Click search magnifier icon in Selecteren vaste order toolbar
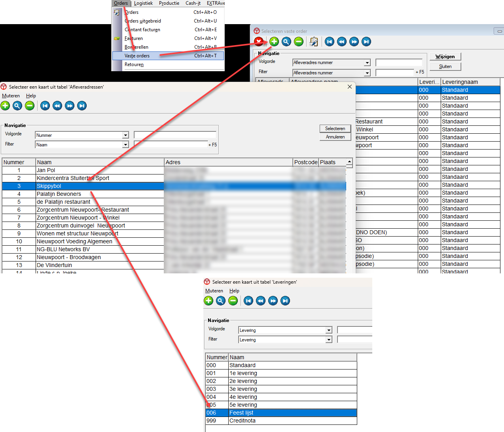The image size is (504, 432). 286,42
